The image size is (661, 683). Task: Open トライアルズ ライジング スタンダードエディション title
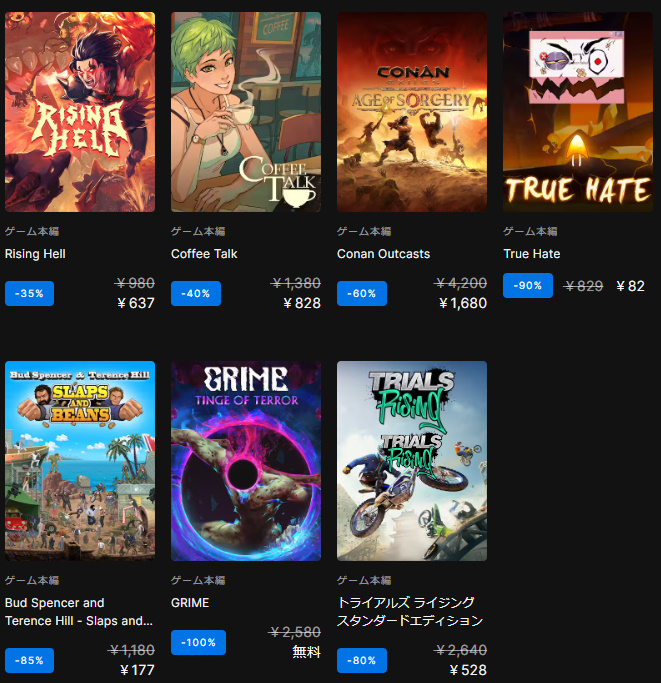pyautogui.click(x=410, y=612)
